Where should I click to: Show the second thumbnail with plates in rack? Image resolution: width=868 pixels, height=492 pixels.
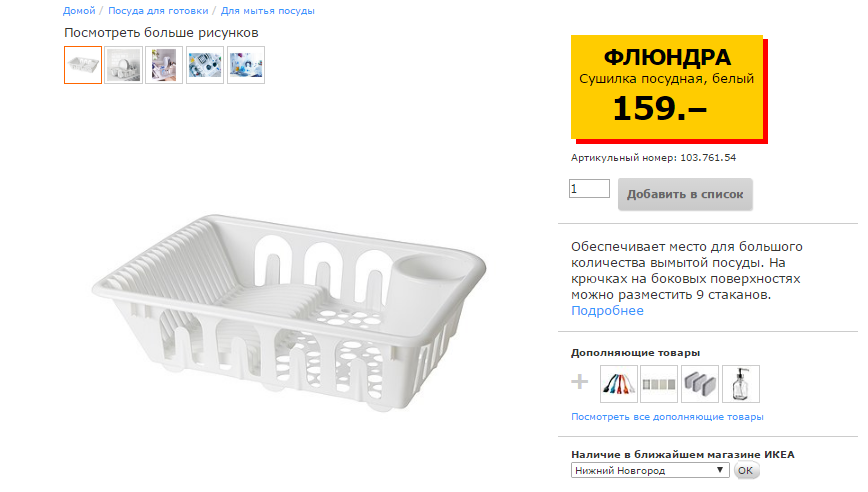[124, 65]
